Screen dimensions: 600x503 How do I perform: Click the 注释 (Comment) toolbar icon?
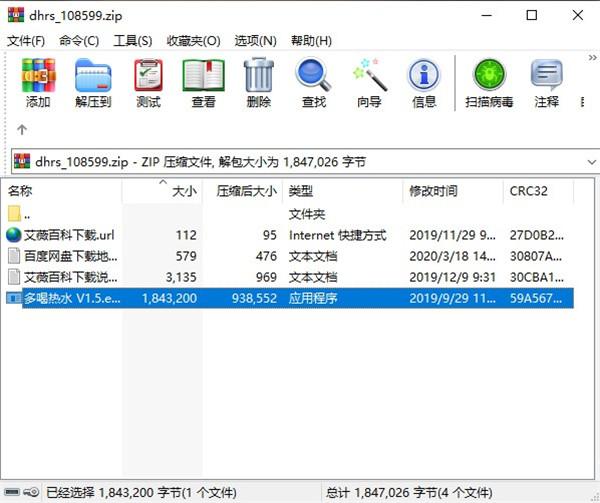(546, 75)
